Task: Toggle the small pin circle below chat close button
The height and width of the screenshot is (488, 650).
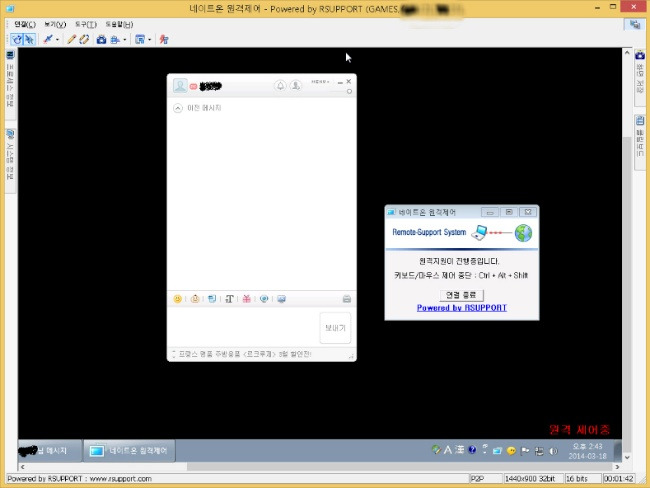Action: tap(349, 91)
